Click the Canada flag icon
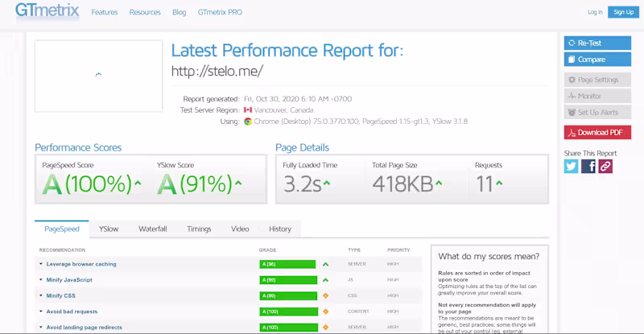 (x=248, y=110)
